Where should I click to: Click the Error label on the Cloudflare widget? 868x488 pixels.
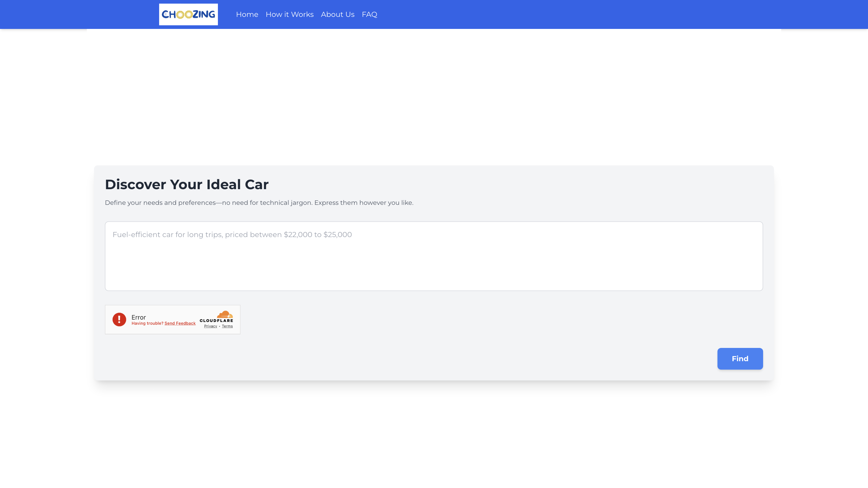point(139,317)
